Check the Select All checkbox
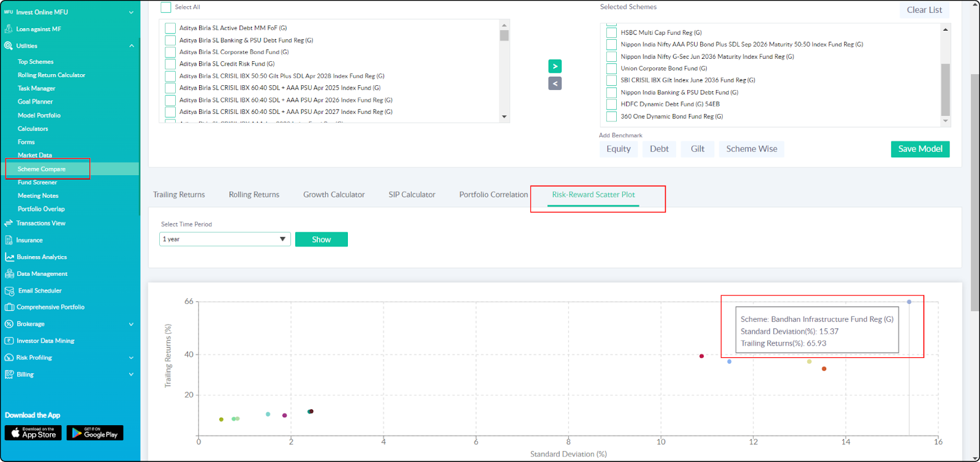Screen dimensions: 980x462 click(x=165, y=7)
